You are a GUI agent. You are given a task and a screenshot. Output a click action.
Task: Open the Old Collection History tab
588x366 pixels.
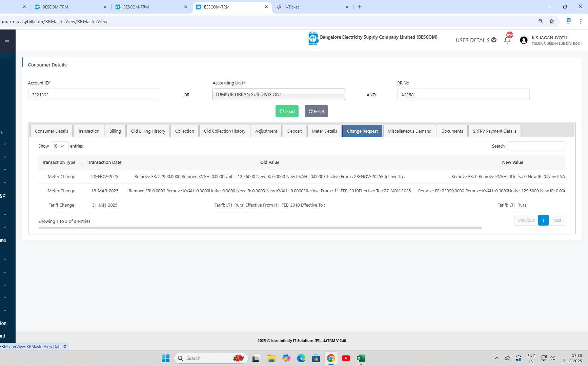tap(225, 131)
